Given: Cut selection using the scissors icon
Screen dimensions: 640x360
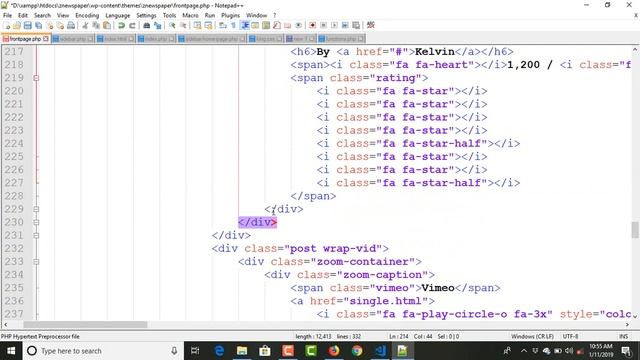Looking at the screenshot, I should pos(85,25).
